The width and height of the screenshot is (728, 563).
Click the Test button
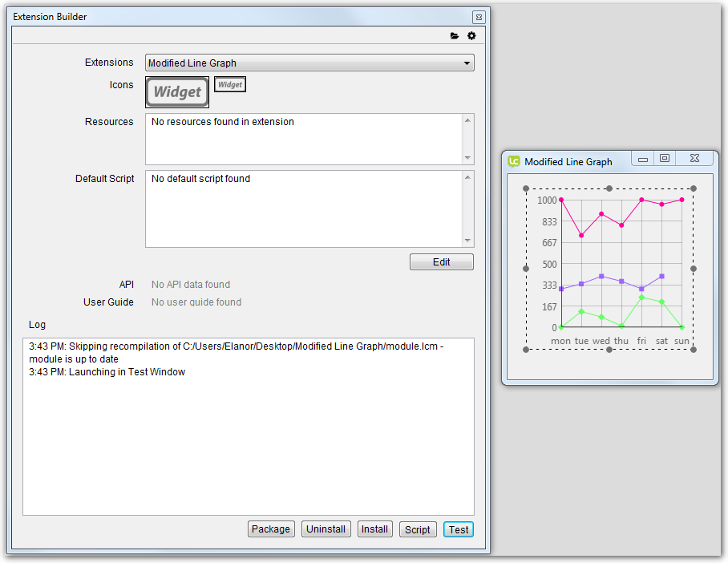point(459,529)
